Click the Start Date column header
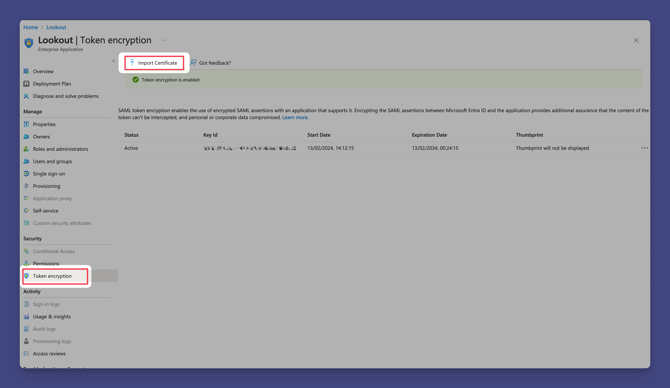 tap(318, 135)
